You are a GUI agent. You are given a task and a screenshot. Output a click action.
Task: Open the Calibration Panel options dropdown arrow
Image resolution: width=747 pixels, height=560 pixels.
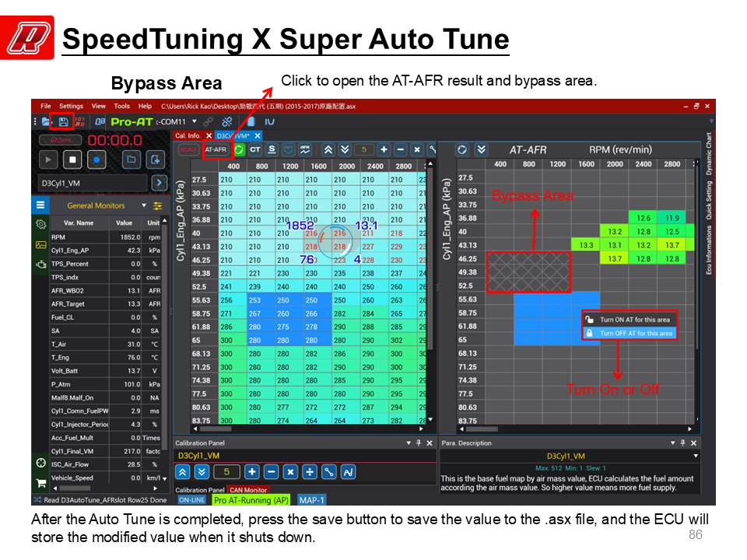click(x=409, y=443)
